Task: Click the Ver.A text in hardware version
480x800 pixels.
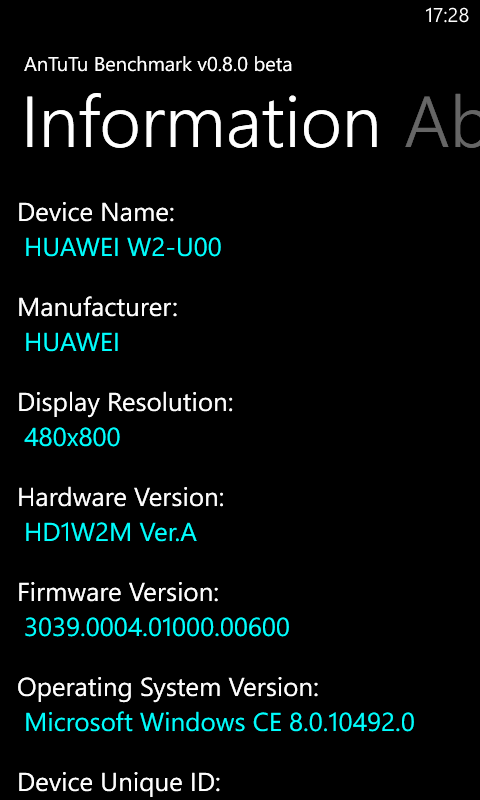Action: (168, 533)
